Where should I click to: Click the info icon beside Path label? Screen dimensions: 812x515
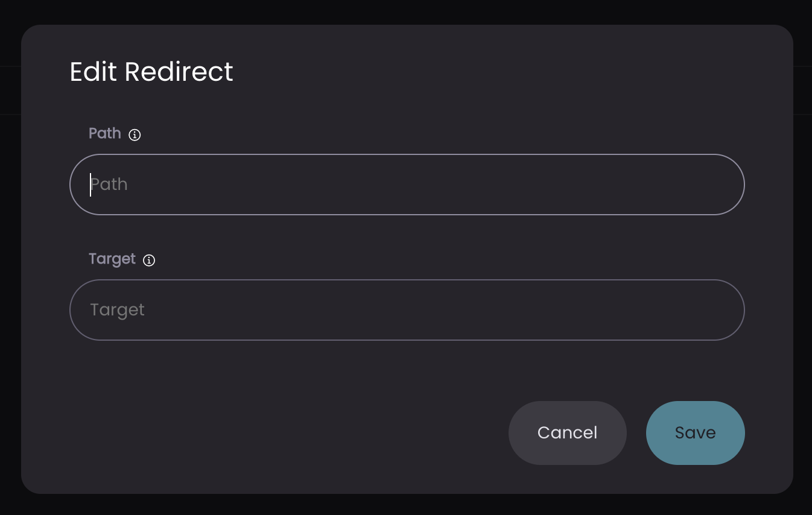tap(135, 135)
